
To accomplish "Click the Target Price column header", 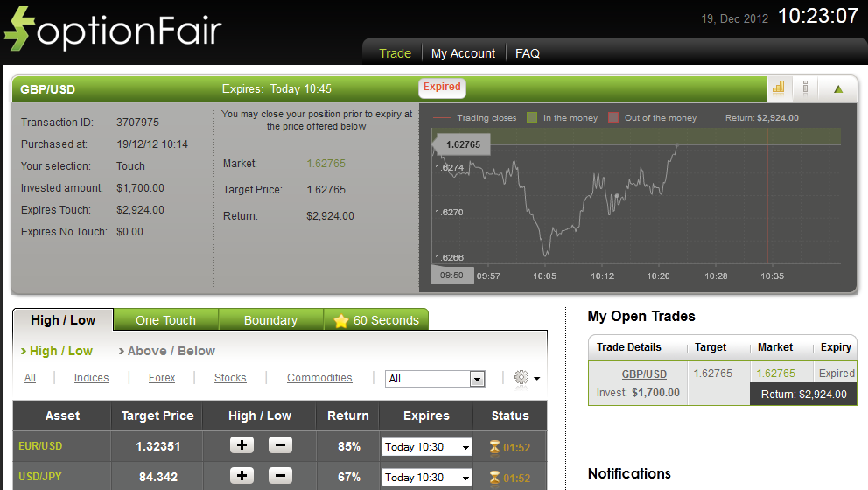I will coord(157,416).
